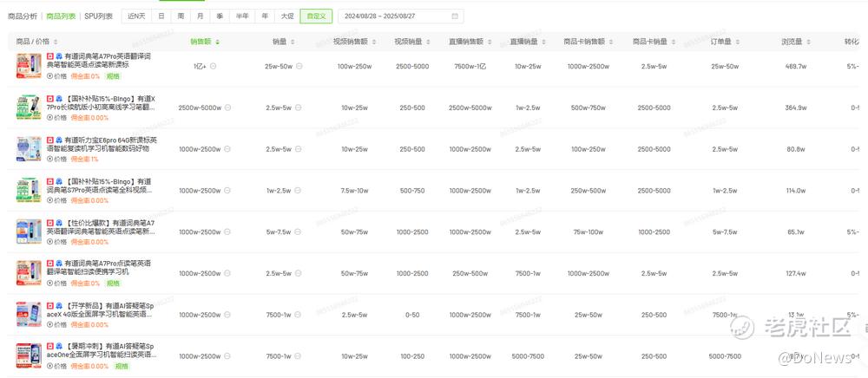Click blue badge icon on 【开学新品】 row

click(59, 305)
